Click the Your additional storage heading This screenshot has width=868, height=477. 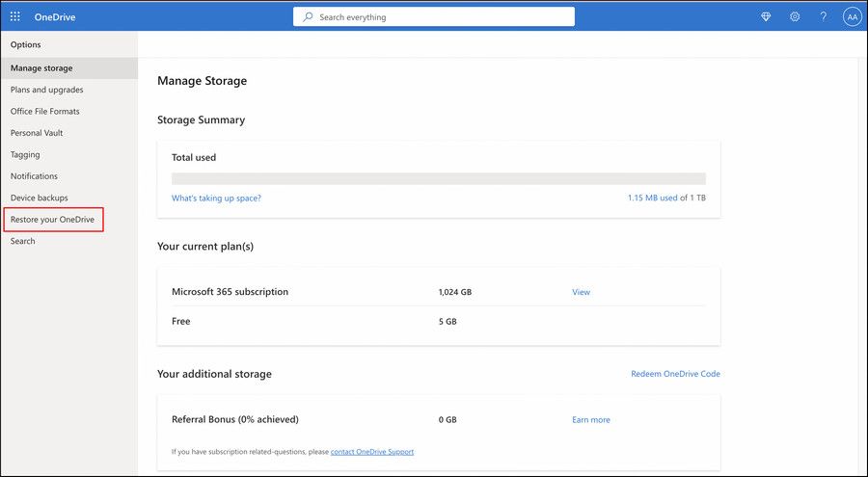pyautogui.click(x=214, y=374)
